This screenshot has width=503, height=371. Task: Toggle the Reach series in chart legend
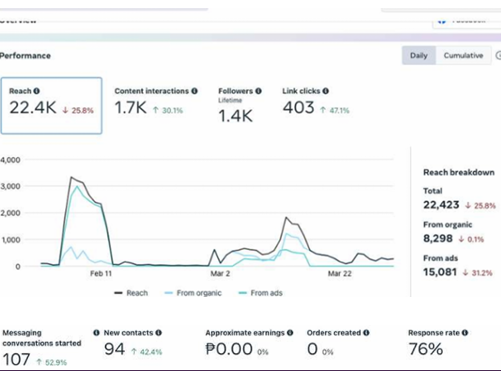[x=131, y=293]
